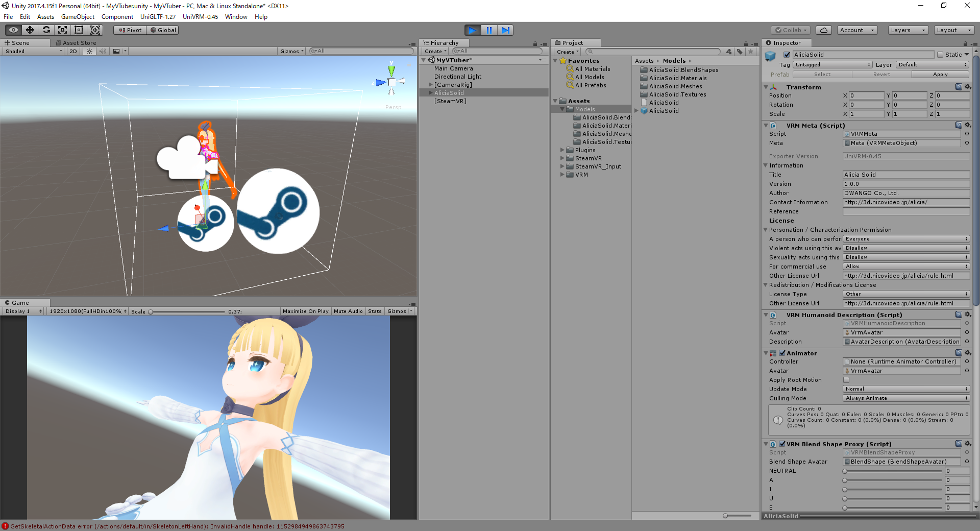The image size is (980, 531).
Task: Toggle scene lighting in the Scene view
Action: [89, 51]
